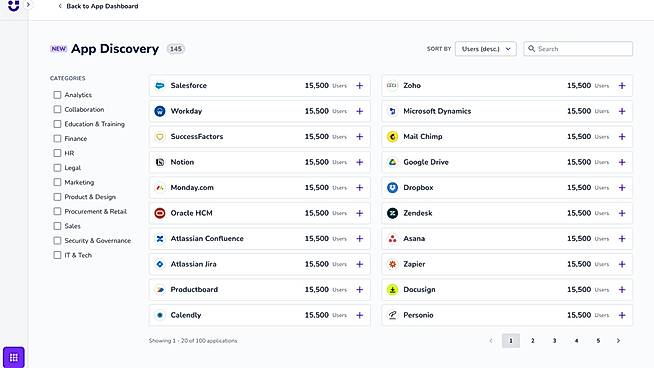654x368 pixels.
Task: Click the NEW badge beside App Discovery
Action: click(x=59, y=49)
